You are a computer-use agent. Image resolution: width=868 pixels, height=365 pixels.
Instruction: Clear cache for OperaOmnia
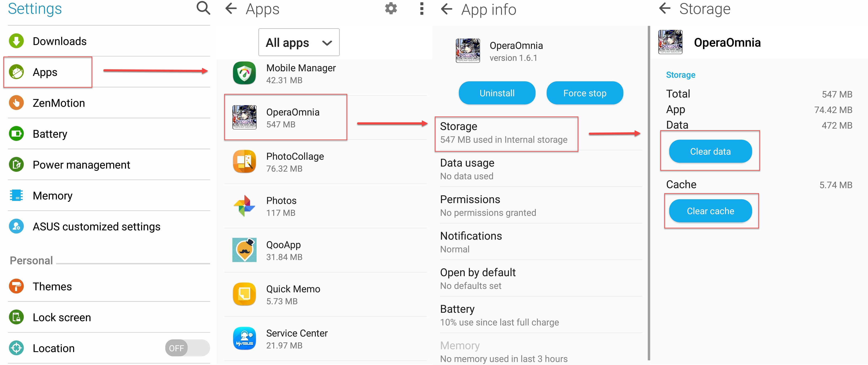[710, 211]
